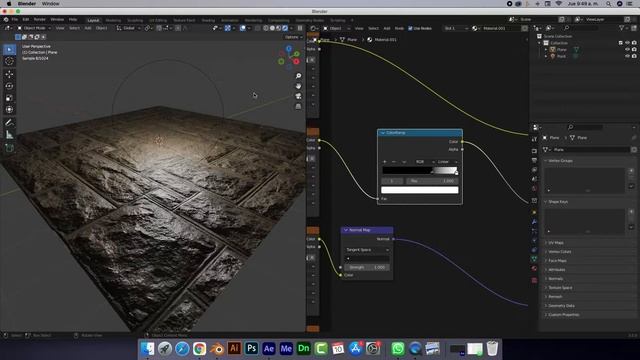Open the File menu
The height and width of the screenshot is (360, 640).
pos(15,20)
